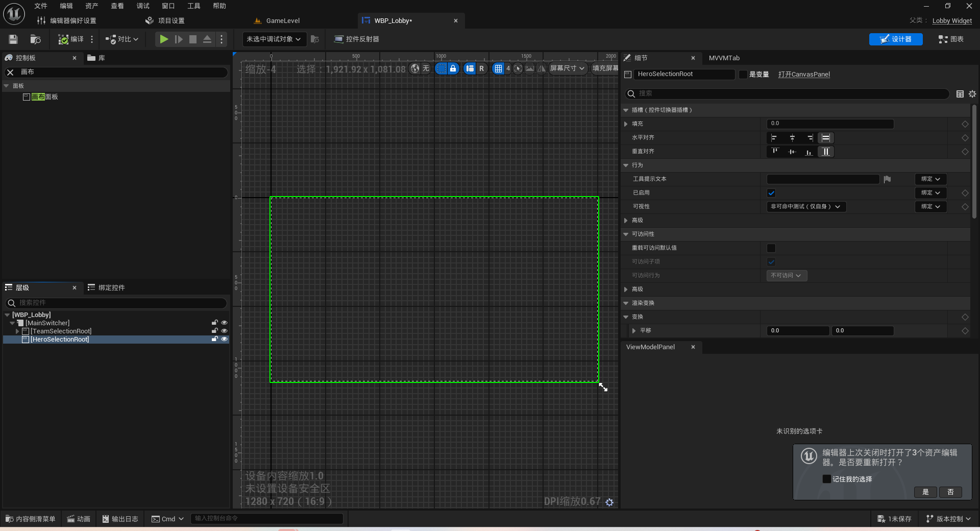Image resolution: width=980 pixels, height=531 pixels.
Task: Open the 绑定 dropdown for tooltip text
Action: (930, 179)
